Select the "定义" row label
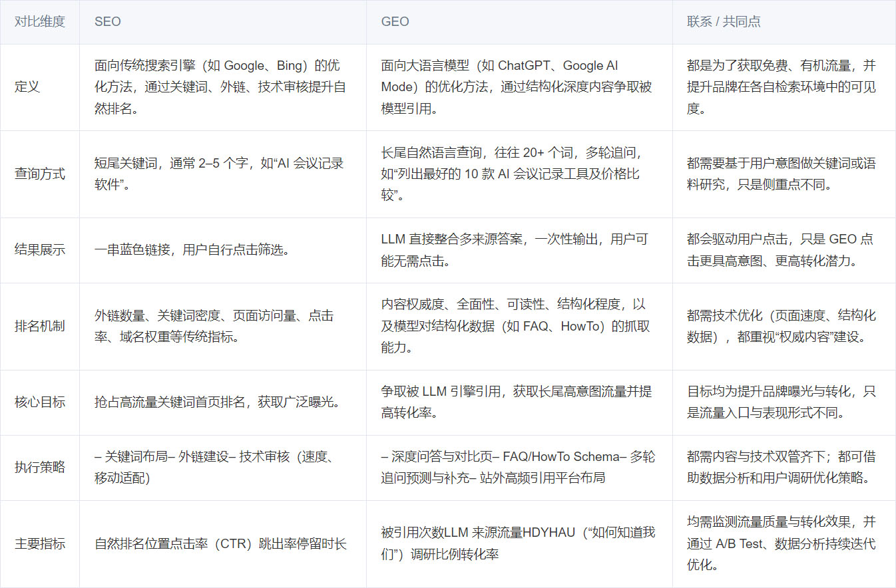This screenshot has width=896, height=588. click(x=27, y=87)
